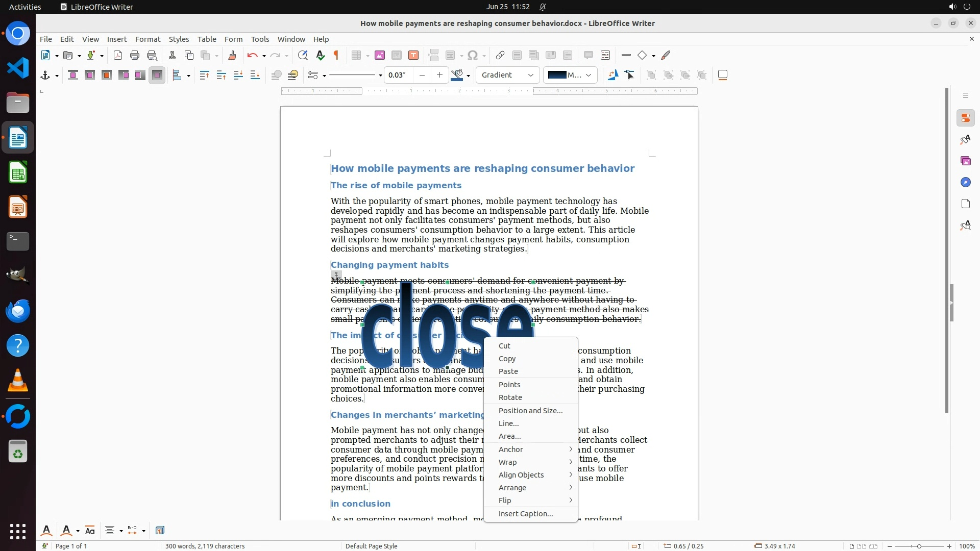Open the Styles menu
Viewport: 980px width, 551px height.
[179, 39]
